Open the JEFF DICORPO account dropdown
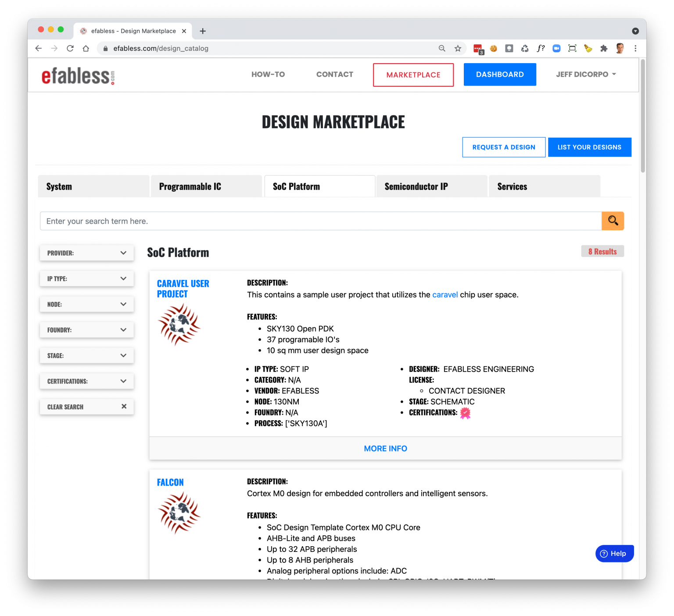The height and width of the screenshot is (616, 674). click(x=586, y=74)
